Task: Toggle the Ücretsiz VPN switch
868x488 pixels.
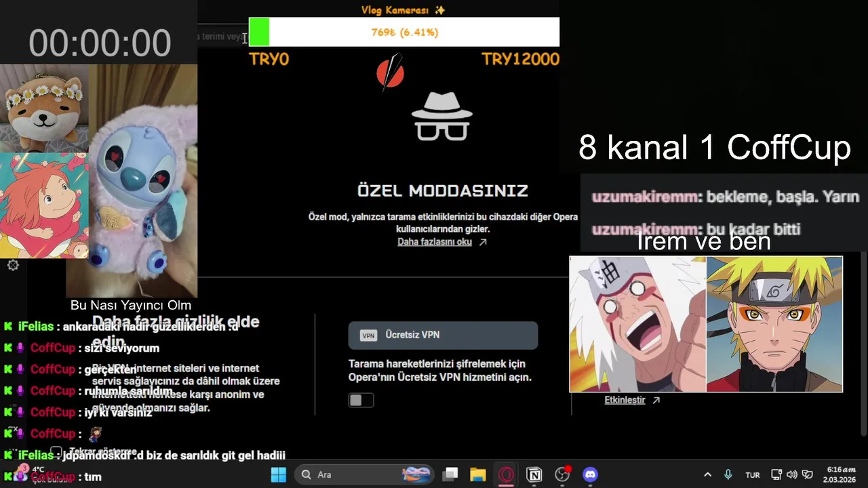Action: (x=361, y=400)
